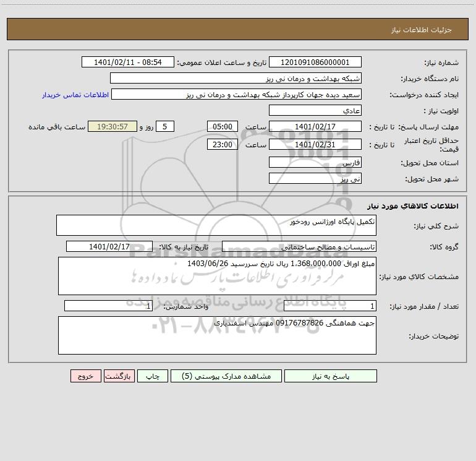Click deadline hour field 05:00

point(222,126)
